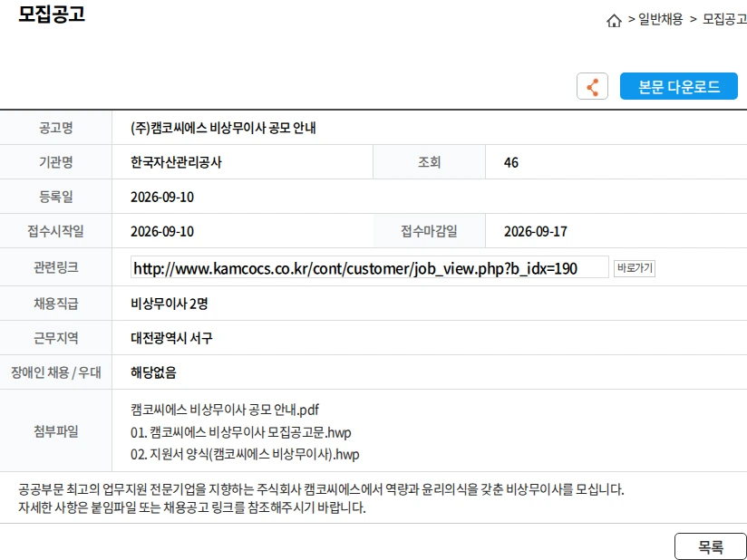The width and height of the screenshot is (747, 560).
Task: Click the 모집공고 page heading
Action: (52, 14)
